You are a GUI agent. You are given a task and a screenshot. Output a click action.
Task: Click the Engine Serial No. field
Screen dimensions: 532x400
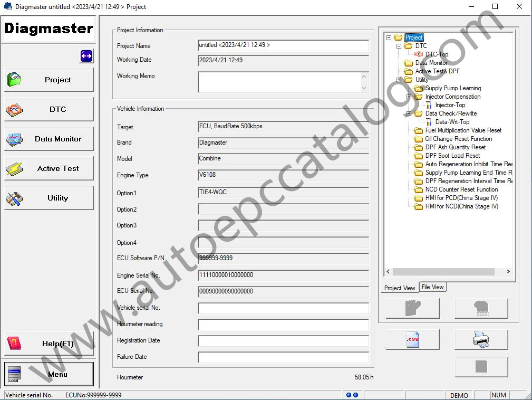[283, 275]
